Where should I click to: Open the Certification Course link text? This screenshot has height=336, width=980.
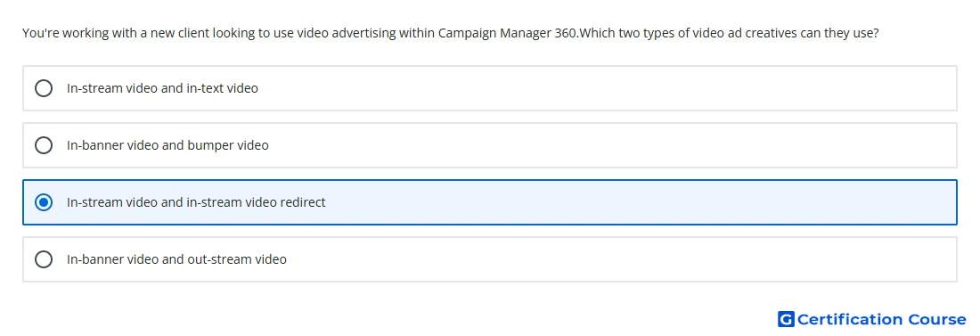click(x=881, y=320)
